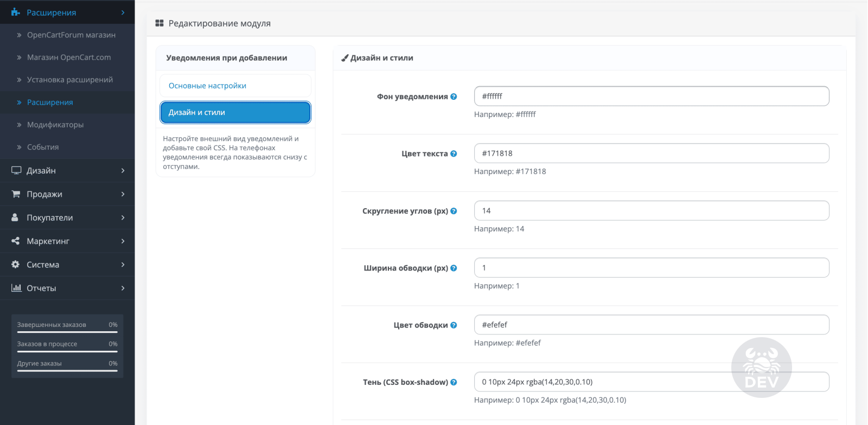Click the Дизайн и стили section heading text
868x425 pixels.
(382, 58)
